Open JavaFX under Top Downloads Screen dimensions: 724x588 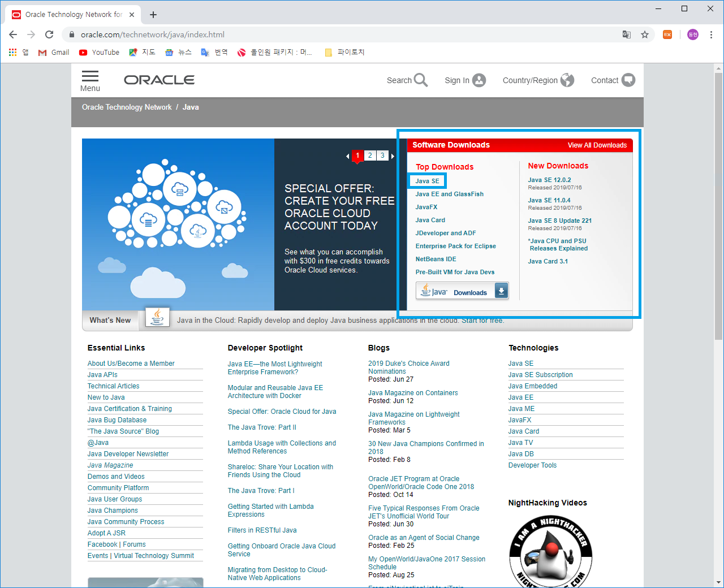(426, 207)
